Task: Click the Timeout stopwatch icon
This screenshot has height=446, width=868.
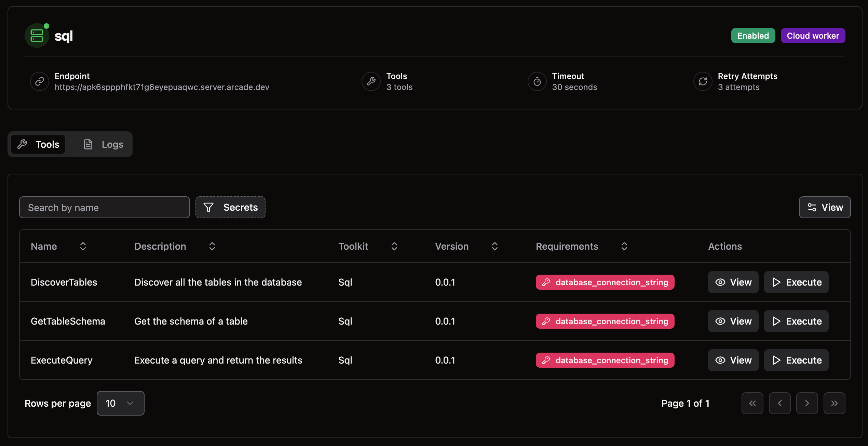Action: pos(537,81)
